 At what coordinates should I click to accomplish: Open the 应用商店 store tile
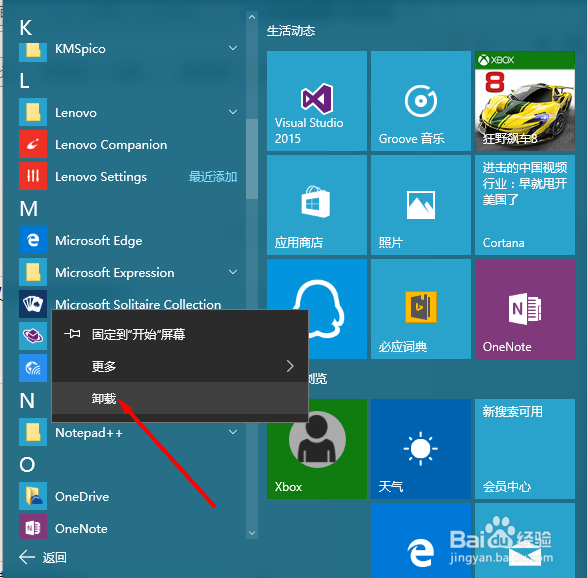(317, 205)
